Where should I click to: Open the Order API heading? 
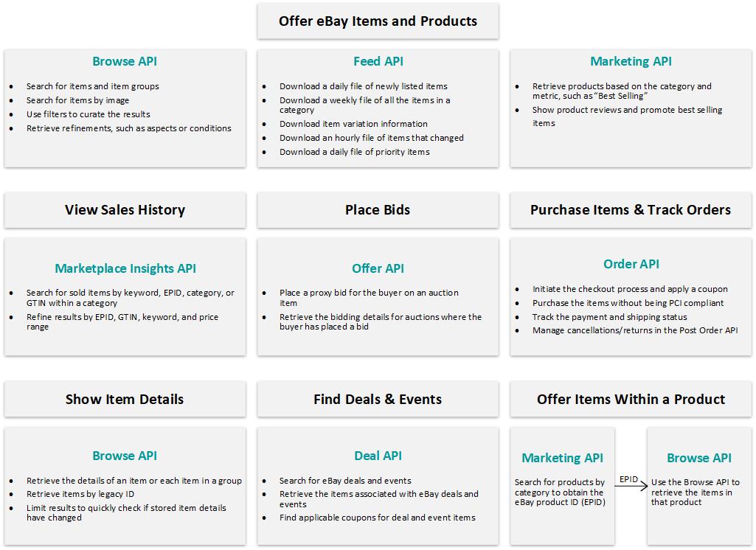pos(631,264)
